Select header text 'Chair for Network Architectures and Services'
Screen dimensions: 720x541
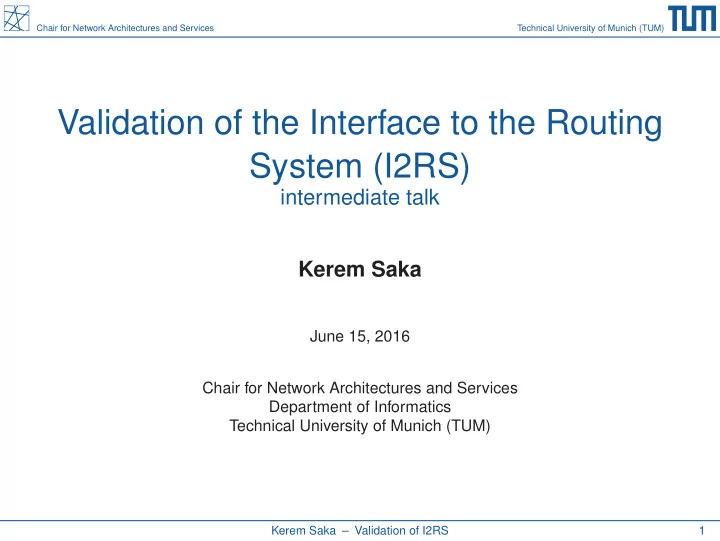pos(125,28)
